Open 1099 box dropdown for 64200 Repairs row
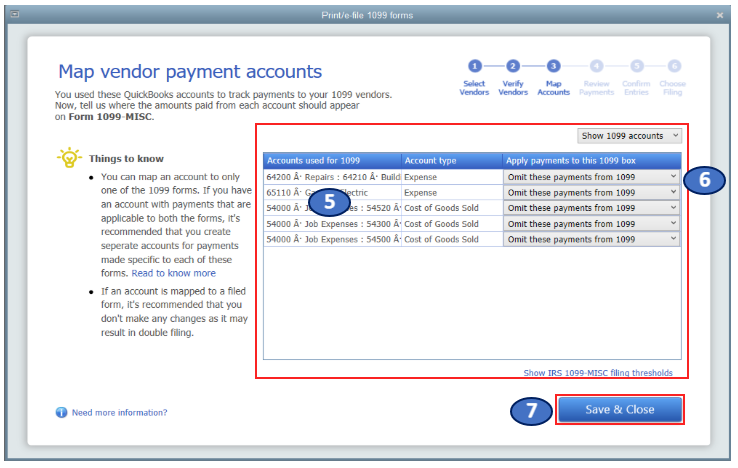 click(x=592, y=177)
